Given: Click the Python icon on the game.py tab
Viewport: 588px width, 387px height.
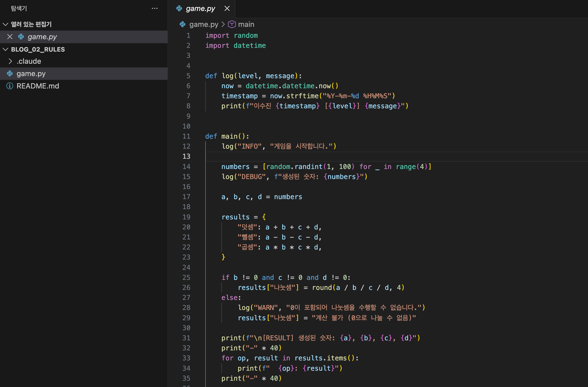Looking at the screenshot, I should (x=179, y=8).
